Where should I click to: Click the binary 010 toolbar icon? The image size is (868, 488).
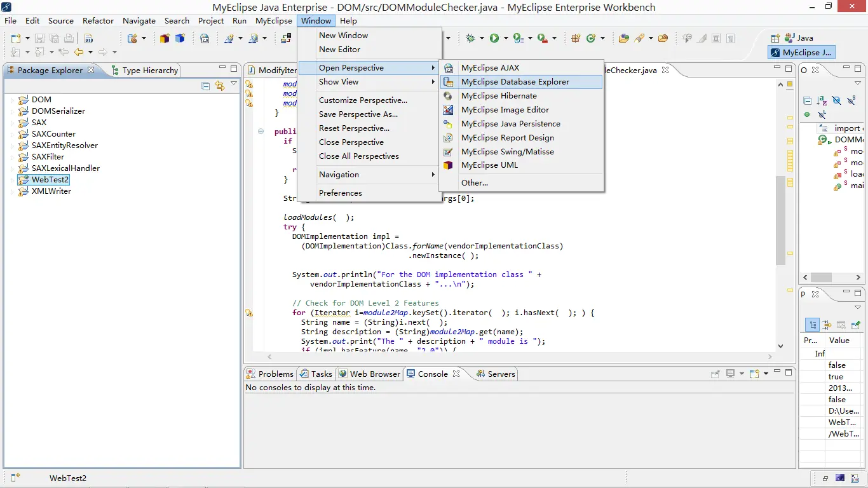click(x=89, y=38)
